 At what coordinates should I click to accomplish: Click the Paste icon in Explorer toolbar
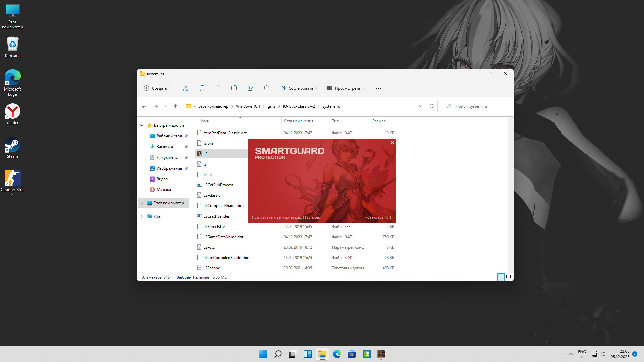pos(218,88)
